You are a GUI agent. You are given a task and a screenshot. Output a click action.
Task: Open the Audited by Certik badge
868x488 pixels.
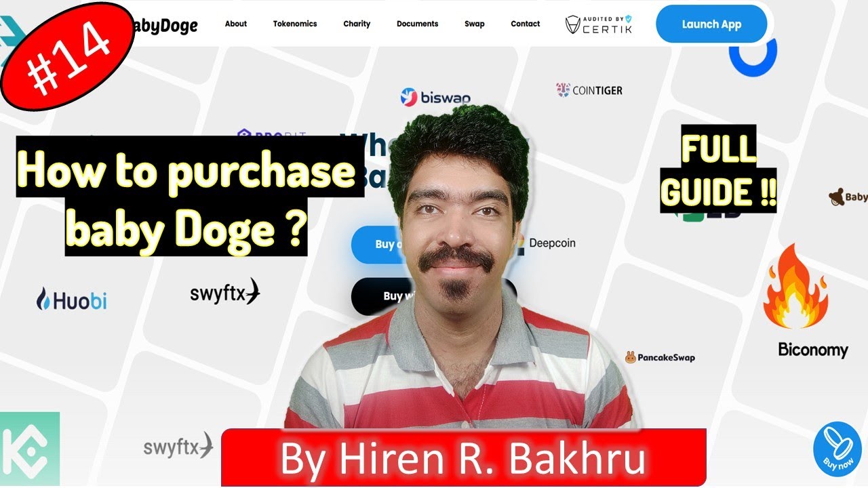click(599, 24)
